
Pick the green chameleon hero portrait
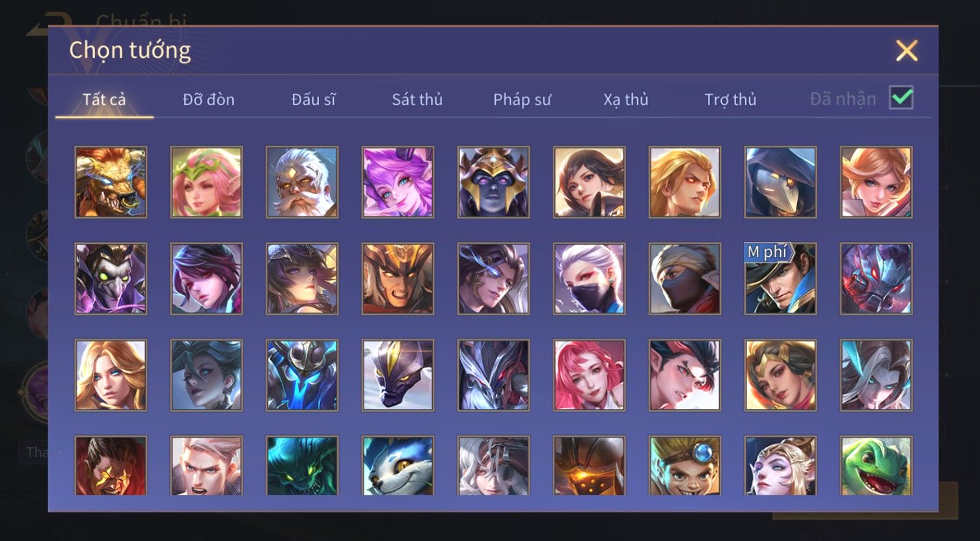pos(876,466)
